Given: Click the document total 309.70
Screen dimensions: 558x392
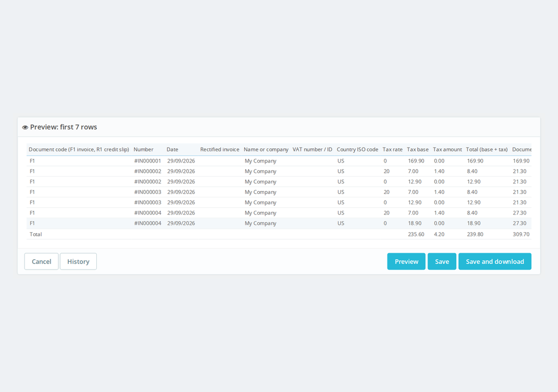Looking at the screenshot, I should tap(521, 234).
